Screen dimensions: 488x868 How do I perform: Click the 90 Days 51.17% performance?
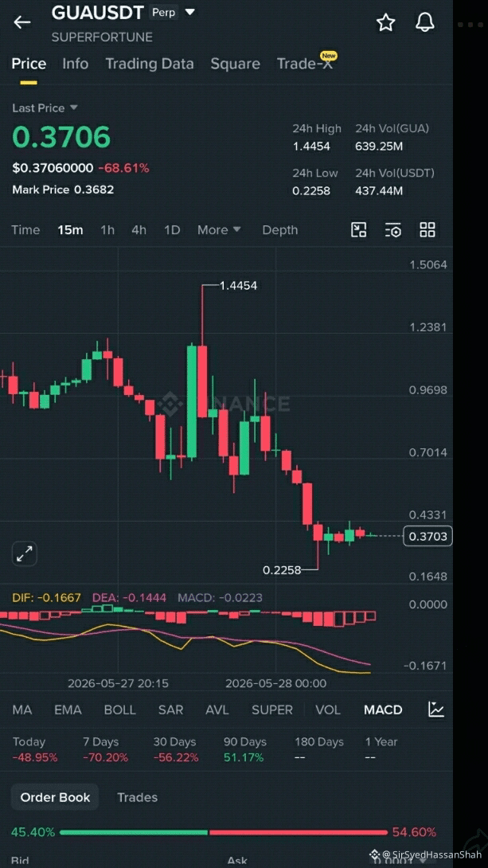pyautogui.click(x=245, y=749)
